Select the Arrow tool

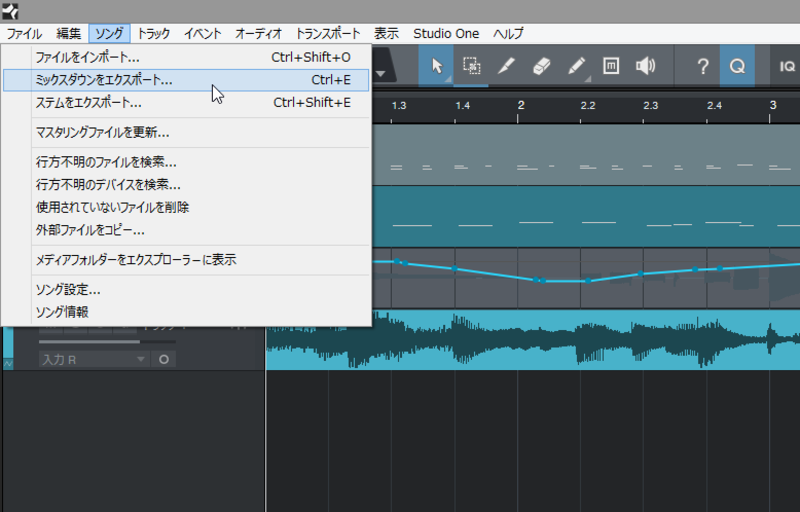click(x=436, y=66)
